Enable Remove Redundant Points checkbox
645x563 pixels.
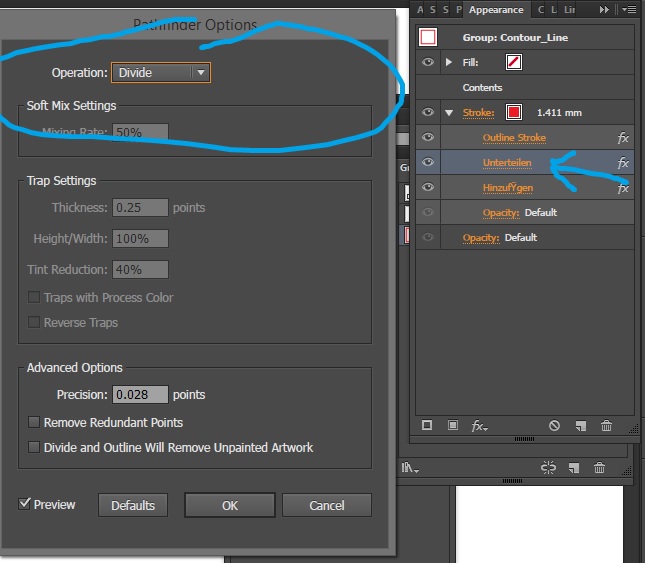tap(34, 422)
